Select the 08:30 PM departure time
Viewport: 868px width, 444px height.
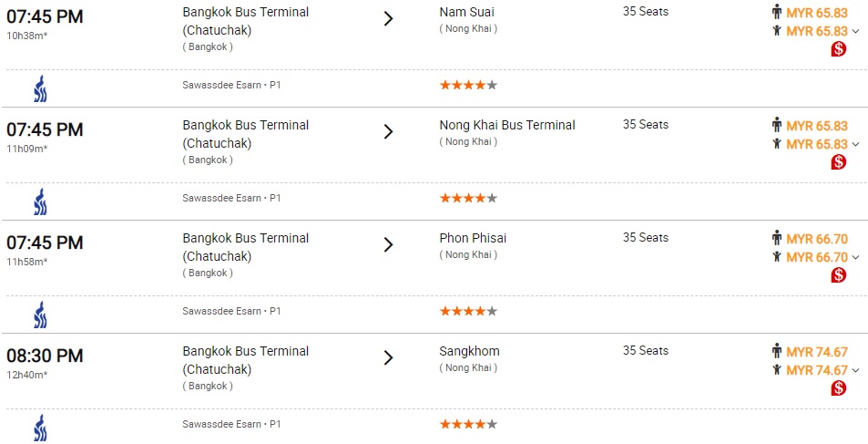(x=45, y=356)
